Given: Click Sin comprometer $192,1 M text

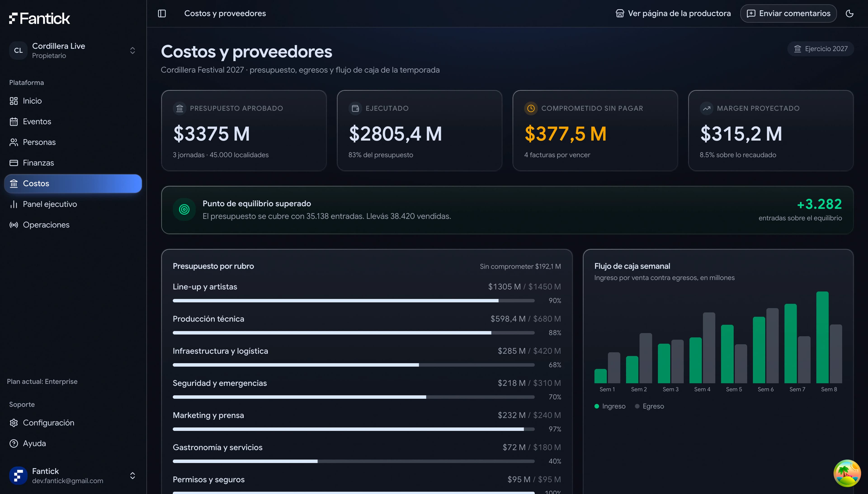Looking at the screenshot, I should point(520,267).
